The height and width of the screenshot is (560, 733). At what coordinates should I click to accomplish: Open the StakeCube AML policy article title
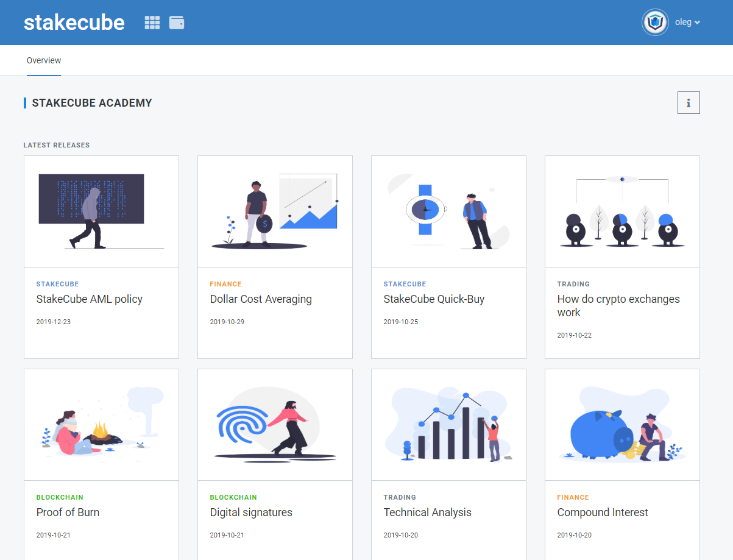90,299
